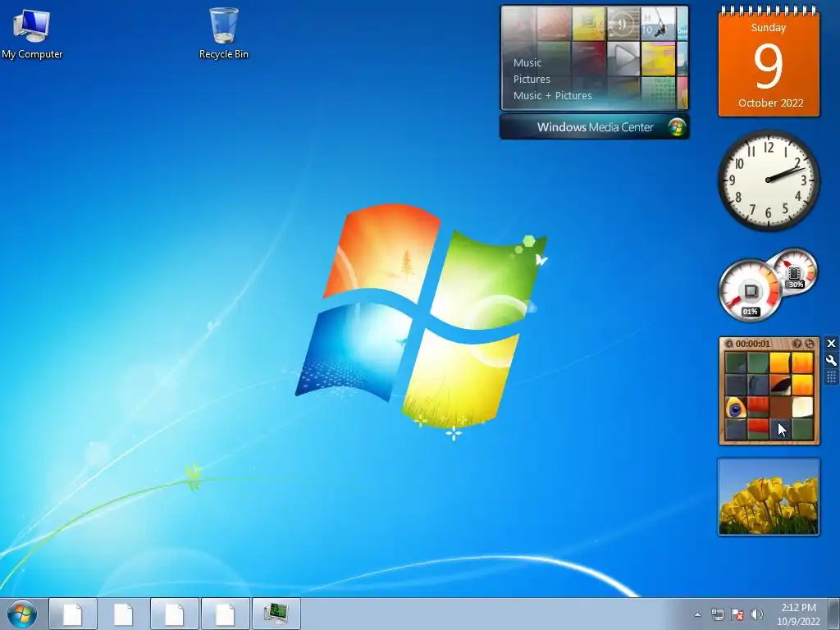Close the picture puzzle gadget
Image resolution: width=840 pixels, height=630 pixels.
click(x=831, y=344)
